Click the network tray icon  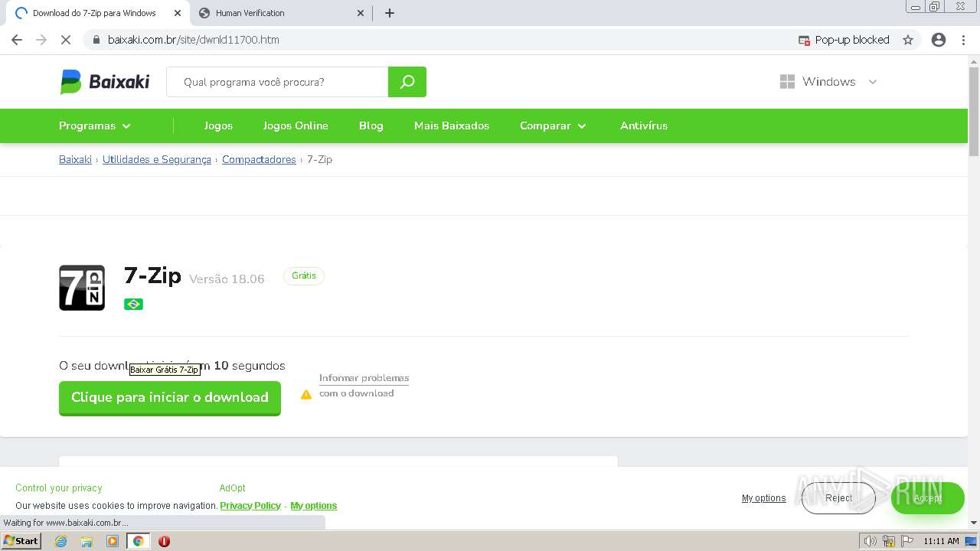(x=889, y=541)
